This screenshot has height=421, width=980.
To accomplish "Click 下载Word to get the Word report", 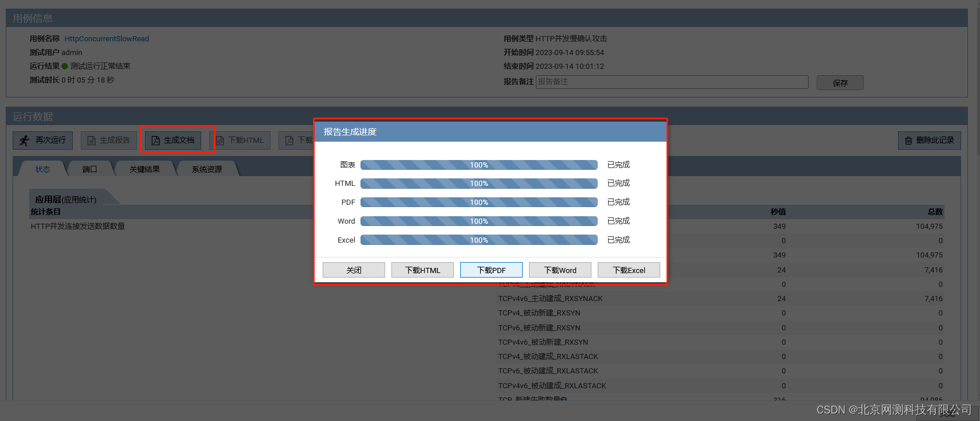I will pos(560,270).
